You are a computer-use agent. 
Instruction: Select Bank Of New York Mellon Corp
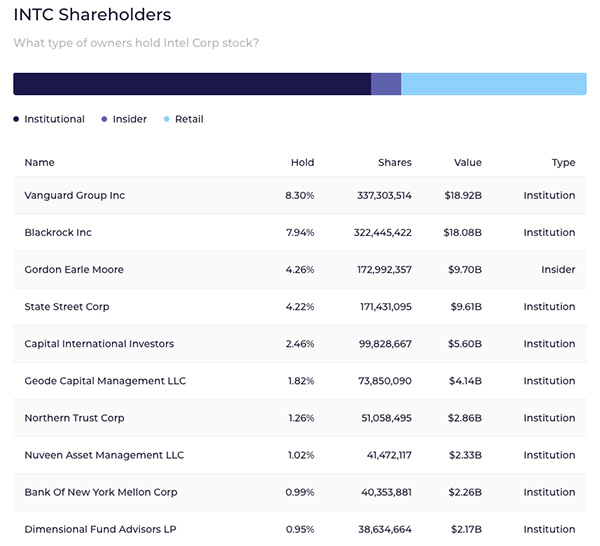point(101,492)
